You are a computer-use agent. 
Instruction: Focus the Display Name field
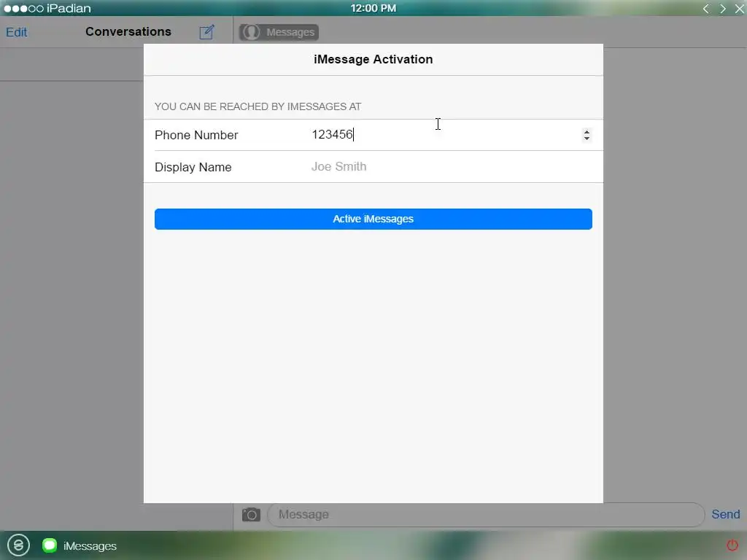tap(451, 167)
